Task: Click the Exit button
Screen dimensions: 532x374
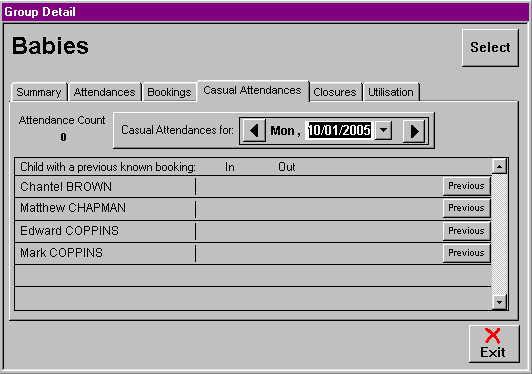Action: pyautogui.click(x=494, y=344)
